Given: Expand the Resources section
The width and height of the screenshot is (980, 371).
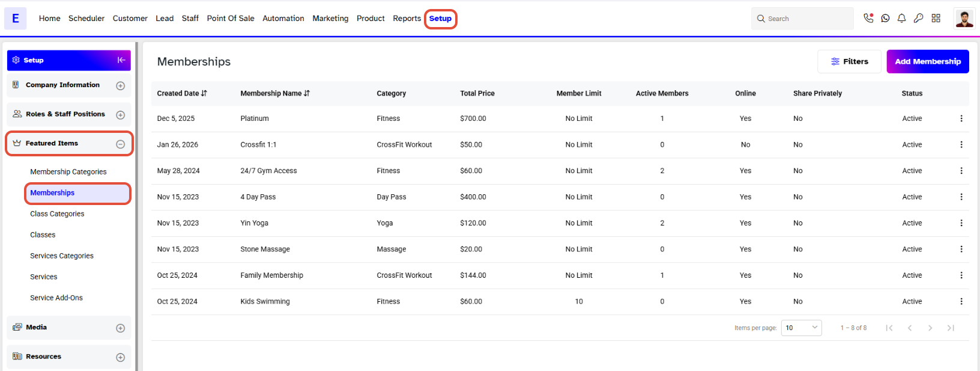Looking at the screenshot, I should point(120,357).
